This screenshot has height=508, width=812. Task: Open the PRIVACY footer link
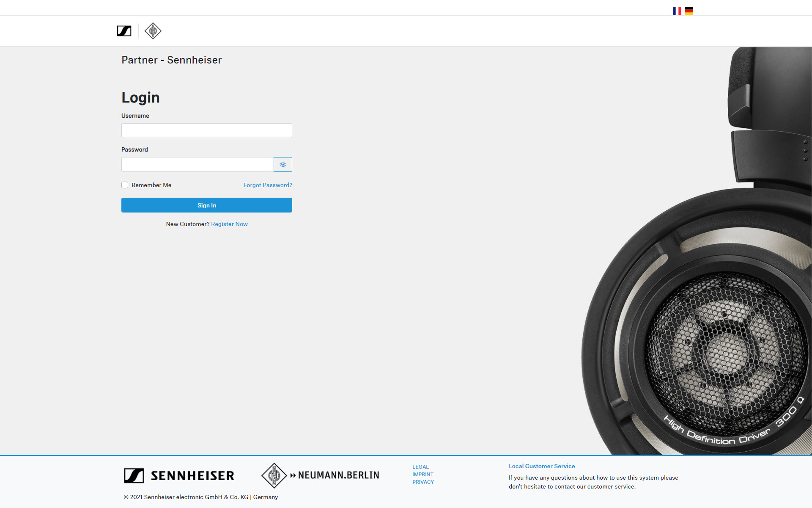coord(423,482)
